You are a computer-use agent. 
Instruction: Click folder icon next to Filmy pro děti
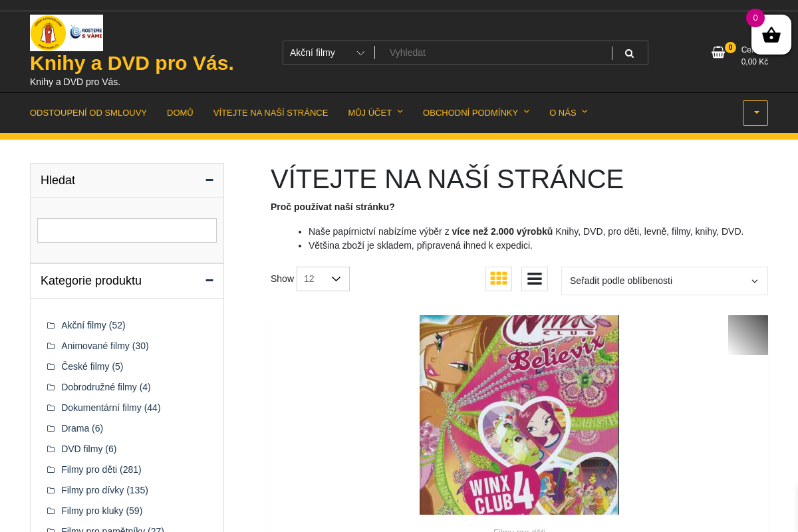(x=51, y=469)
